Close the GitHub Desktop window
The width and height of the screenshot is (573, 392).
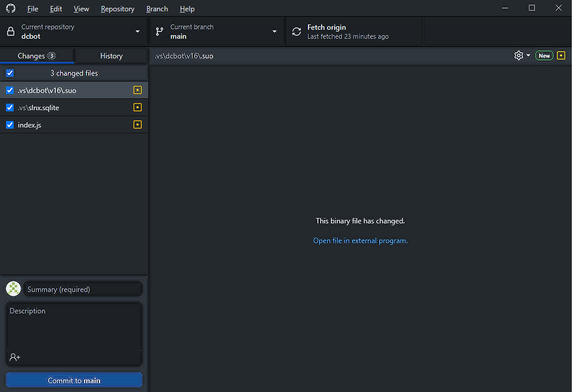point(558,8)
